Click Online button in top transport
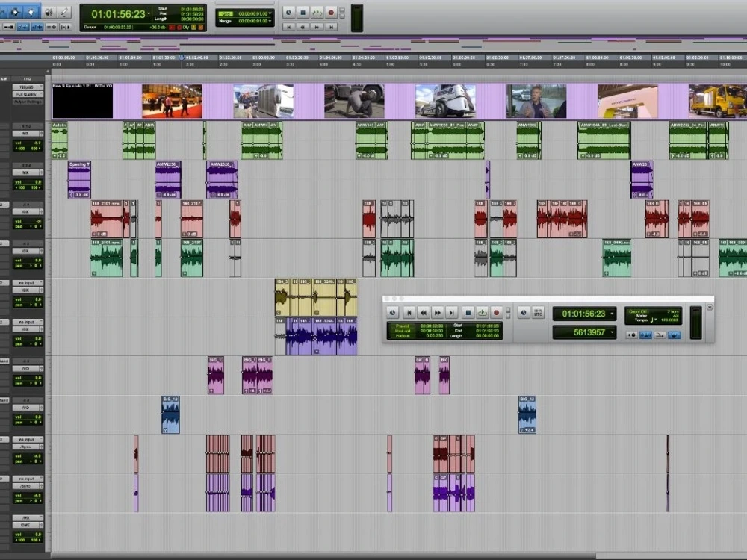 point(288,13)
